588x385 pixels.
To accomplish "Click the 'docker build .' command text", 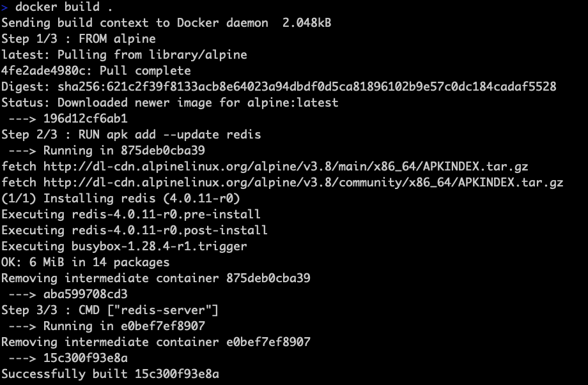I will coord(63,7).
